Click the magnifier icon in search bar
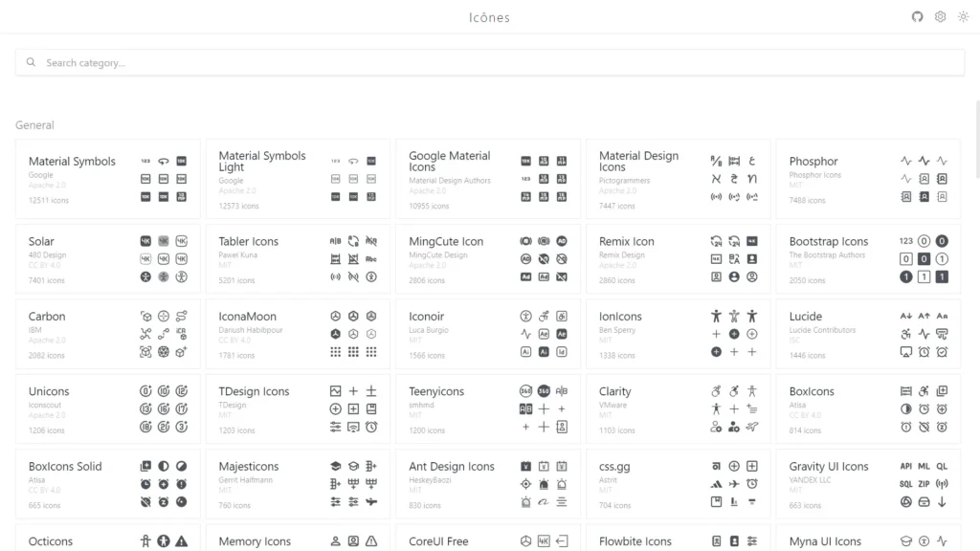This screenshot has height=551, width=980. [31, 62]
